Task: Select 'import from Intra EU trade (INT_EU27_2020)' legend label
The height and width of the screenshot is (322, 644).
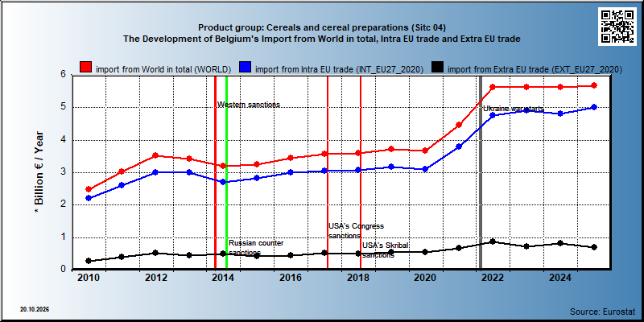Action: [339, 69]
